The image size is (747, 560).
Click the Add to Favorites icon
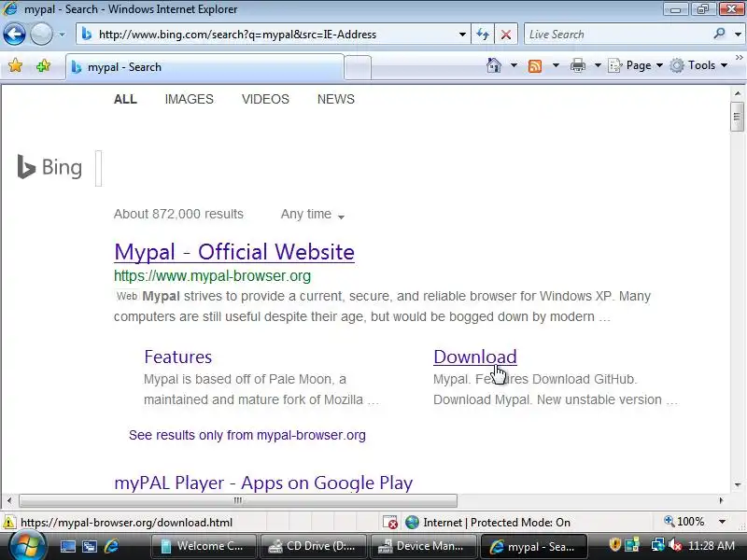[x=43, y=65]
